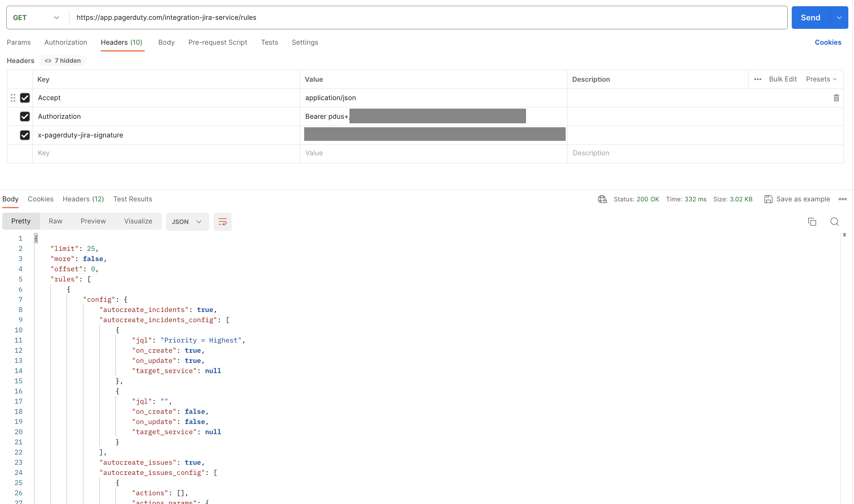Click line number 7 in the gutter
Image resolution: width=854 pixels, height=504 pixels.
pyautogui.click(x=20, y=300)
